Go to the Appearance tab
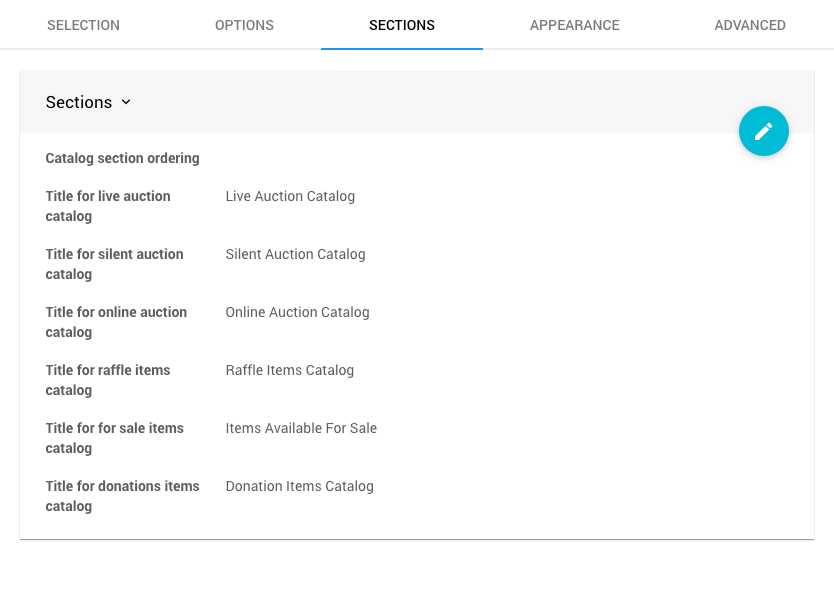 coord(574,25)
